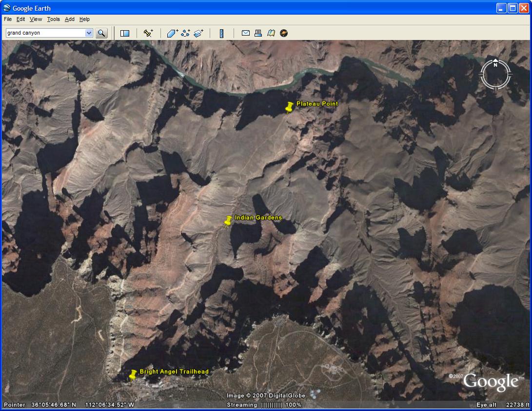Screen dimensions: 532x411
Task: Open the Ruler measurement tool
Action: [221, 33]
